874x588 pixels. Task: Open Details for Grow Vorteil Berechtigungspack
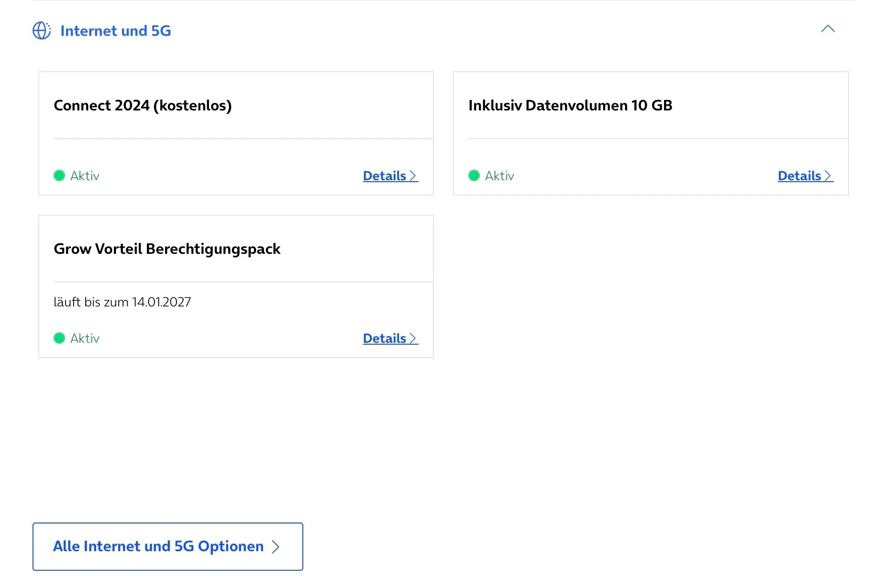click(x=385, y=338)
